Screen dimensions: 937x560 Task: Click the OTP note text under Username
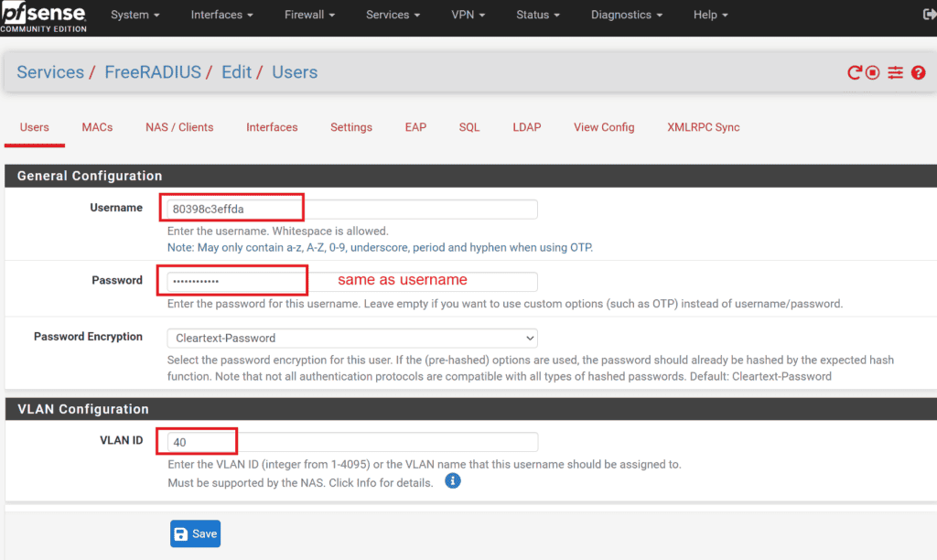(x=380, y=247)
